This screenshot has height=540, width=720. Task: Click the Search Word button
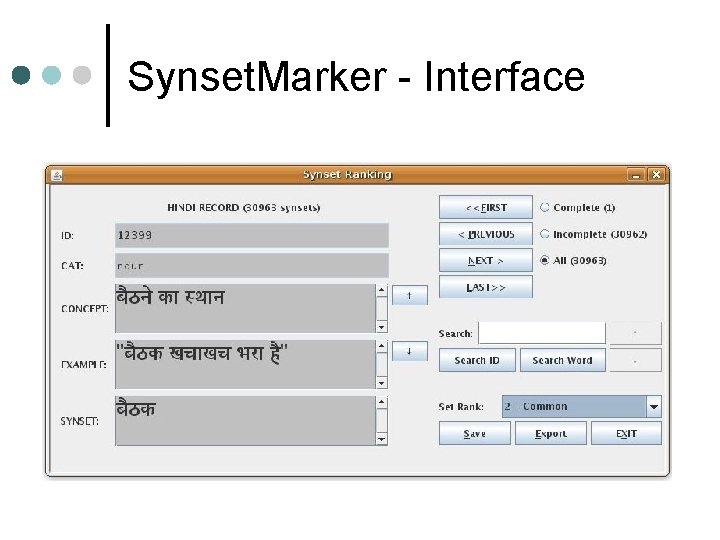(x=562, y=360)
